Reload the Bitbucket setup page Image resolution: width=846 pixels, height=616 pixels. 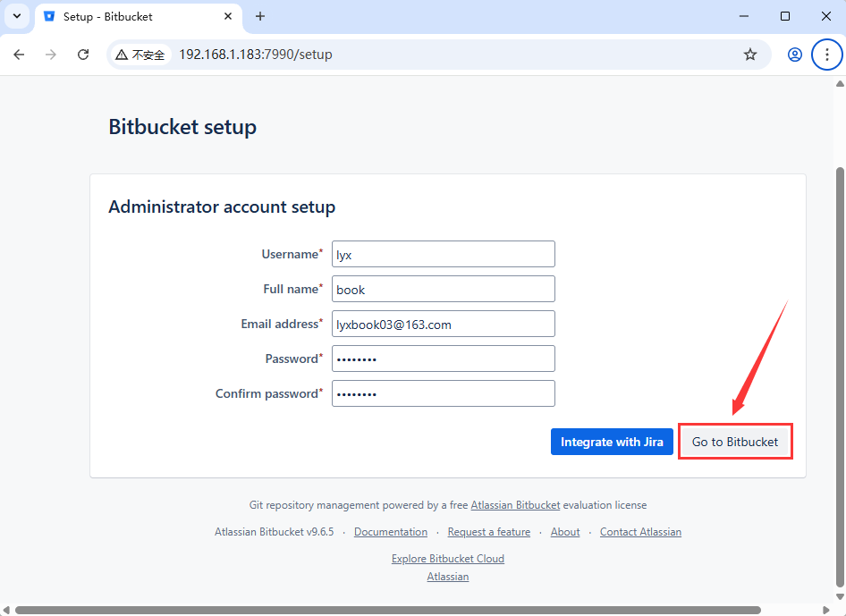(x=83, y=54)
